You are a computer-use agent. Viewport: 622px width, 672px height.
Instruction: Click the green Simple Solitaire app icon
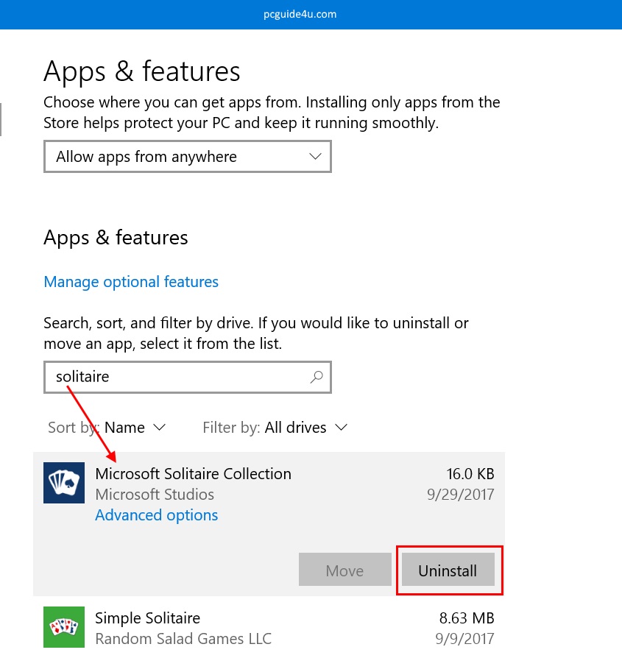tap(64, 626)
